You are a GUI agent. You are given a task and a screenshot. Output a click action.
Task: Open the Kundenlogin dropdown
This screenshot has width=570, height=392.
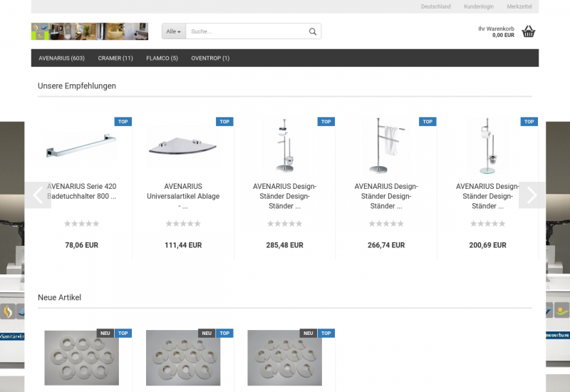click(478, 6)
